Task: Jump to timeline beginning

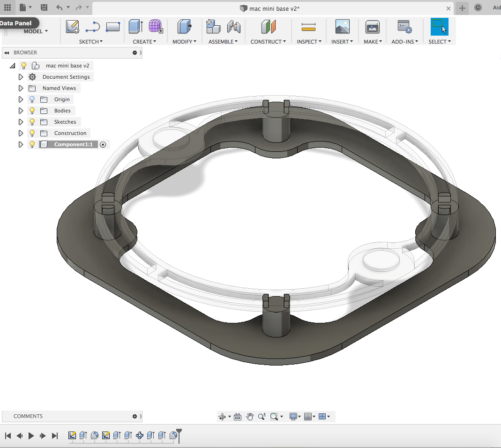Action: pyautogui.click(x=8, y=435)
